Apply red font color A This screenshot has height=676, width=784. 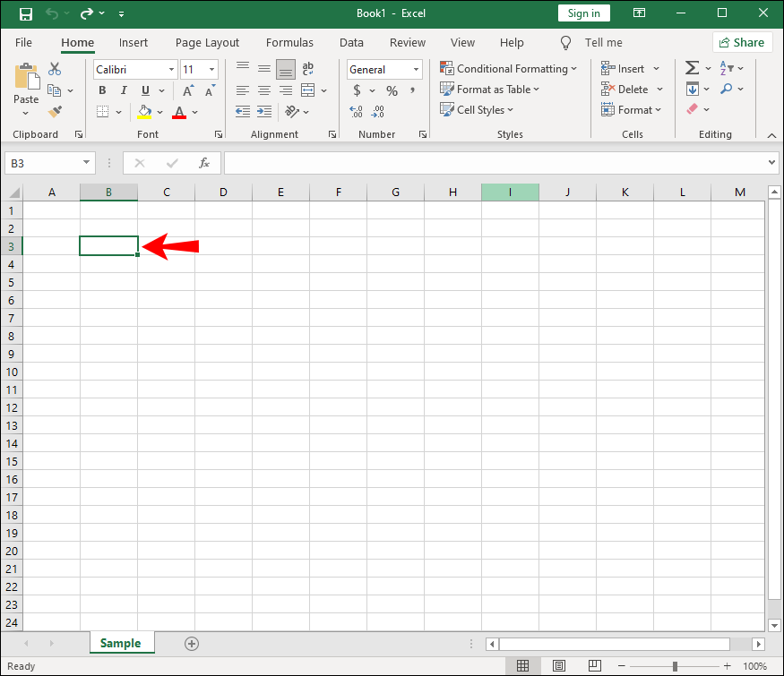(x=179, y=112)
